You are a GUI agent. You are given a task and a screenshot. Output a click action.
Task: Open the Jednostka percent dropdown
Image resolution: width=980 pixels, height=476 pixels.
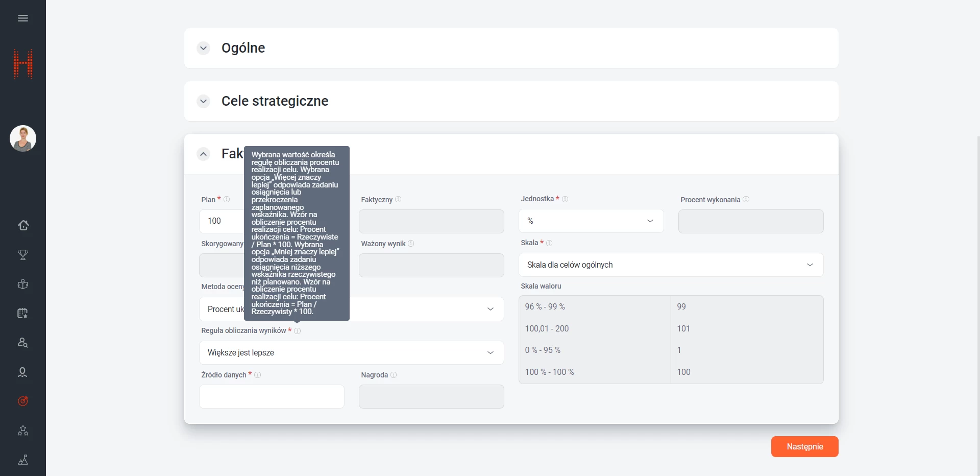click(x=591, y=221)
